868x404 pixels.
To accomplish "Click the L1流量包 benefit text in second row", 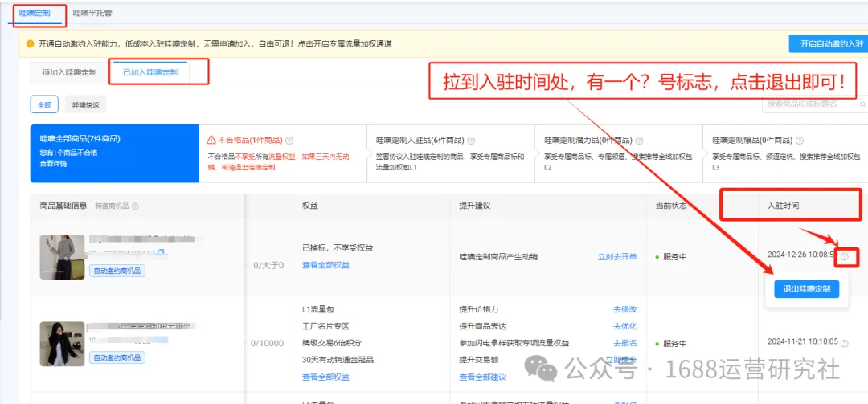I will pos(318,309).
